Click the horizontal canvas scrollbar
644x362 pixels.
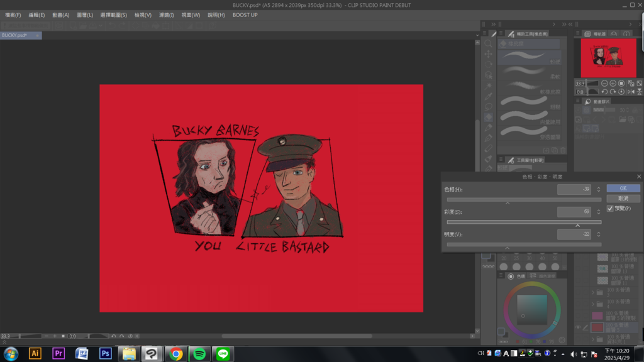297,336
